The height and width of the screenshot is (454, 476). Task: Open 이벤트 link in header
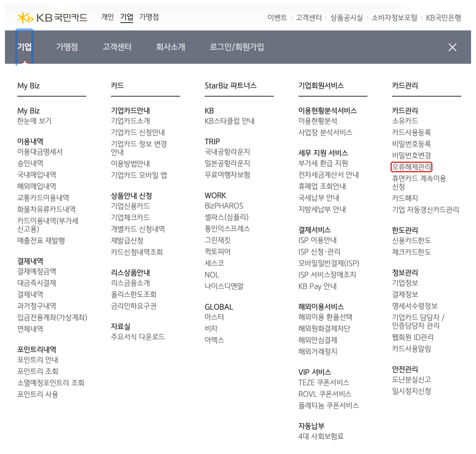coord(277,18)
